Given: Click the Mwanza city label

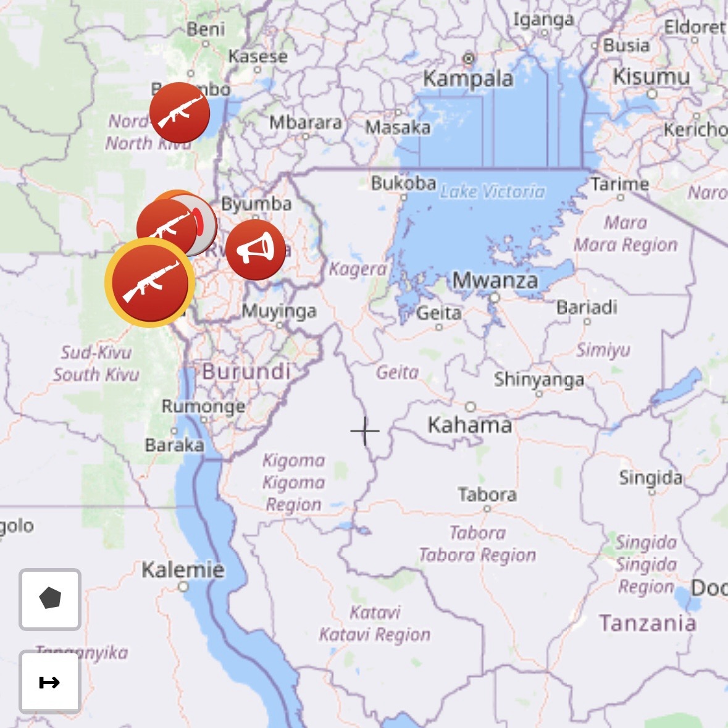Looking at the screenshot, I should click(495, 280).
